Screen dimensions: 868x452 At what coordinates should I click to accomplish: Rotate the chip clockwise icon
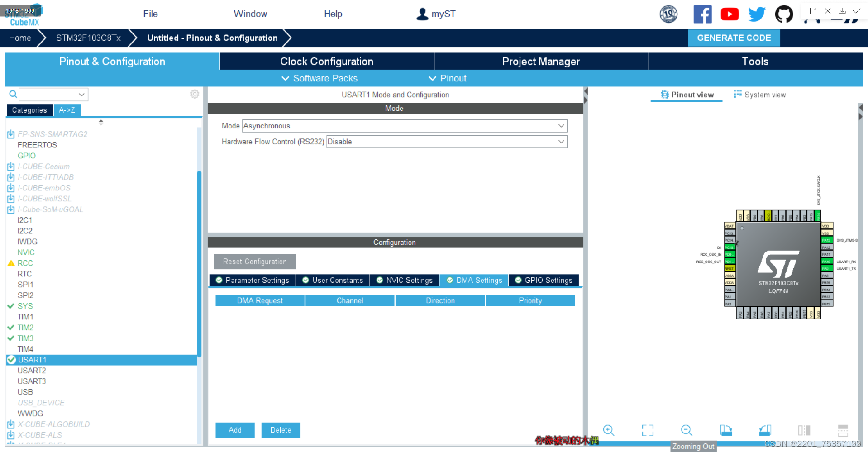726,430
